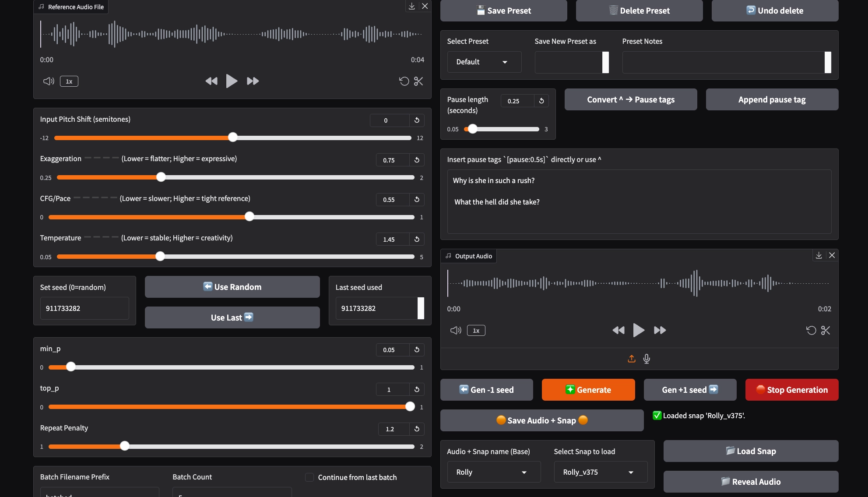Download the Output Audio
The image size is (868, 497).
tap(819, 255)
